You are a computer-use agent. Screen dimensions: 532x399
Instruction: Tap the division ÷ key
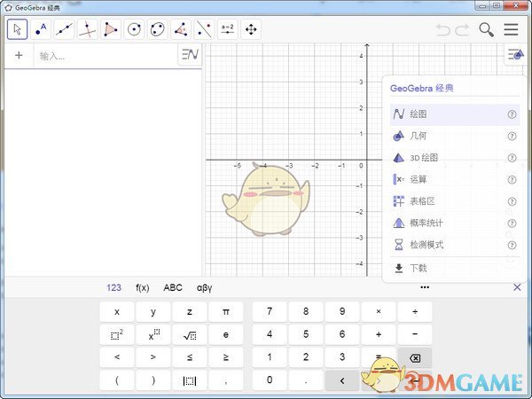coord(415,311)
